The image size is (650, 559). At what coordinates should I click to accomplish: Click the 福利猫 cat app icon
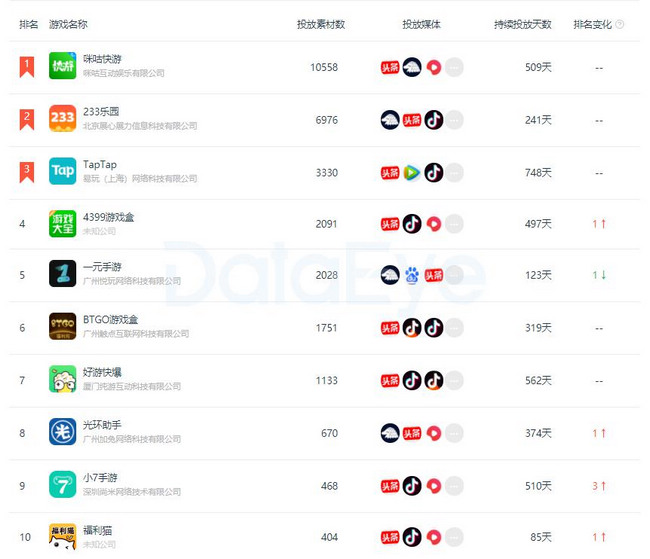63,537
